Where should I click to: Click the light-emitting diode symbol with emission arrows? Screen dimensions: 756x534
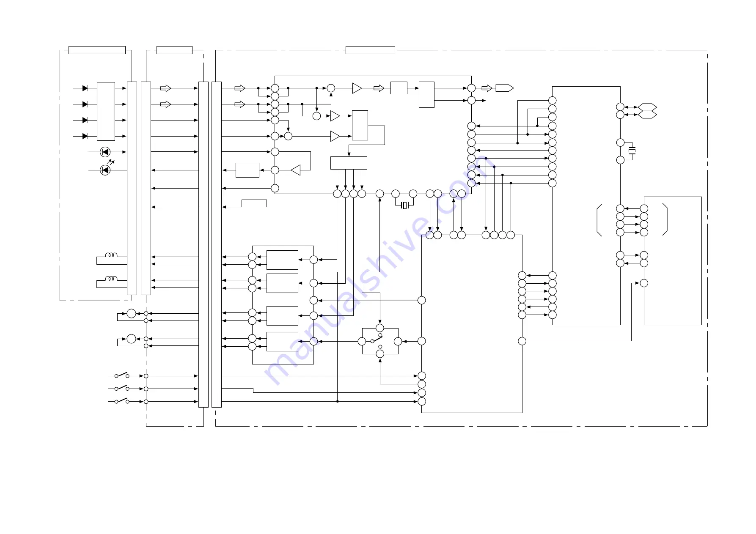pos(105,170)
